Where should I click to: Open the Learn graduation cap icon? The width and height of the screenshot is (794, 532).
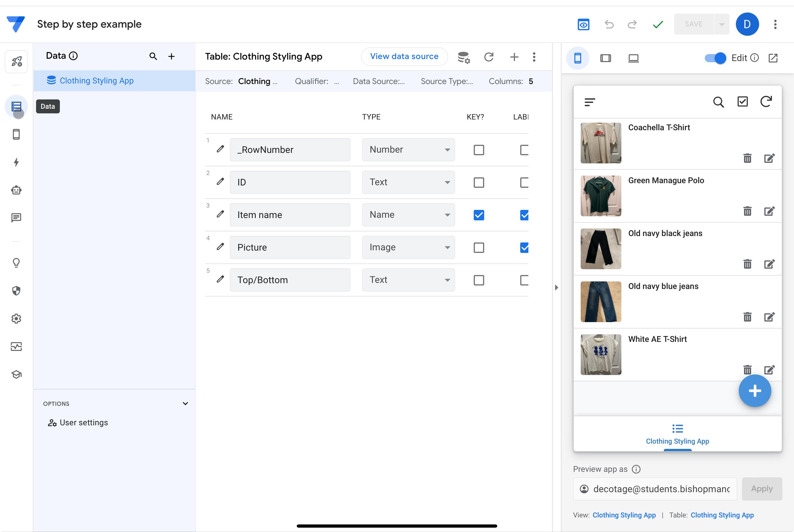[16, 374]
